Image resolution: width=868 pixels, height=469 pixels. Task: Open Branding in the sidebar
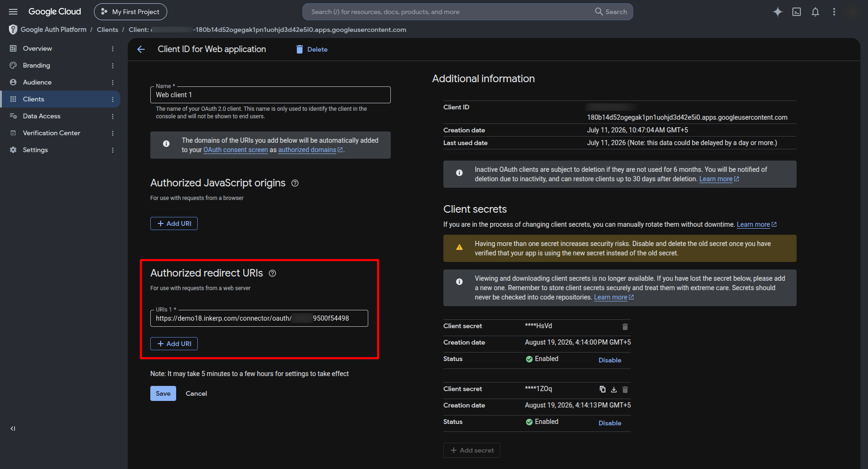(x=37, y=65)
